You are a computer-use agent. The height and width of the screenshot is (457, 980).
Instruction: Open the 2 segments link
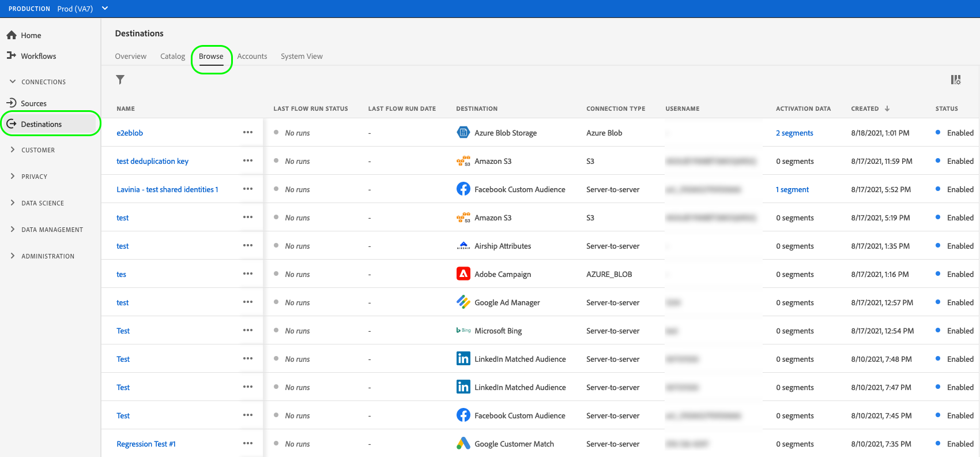point(794,133)
